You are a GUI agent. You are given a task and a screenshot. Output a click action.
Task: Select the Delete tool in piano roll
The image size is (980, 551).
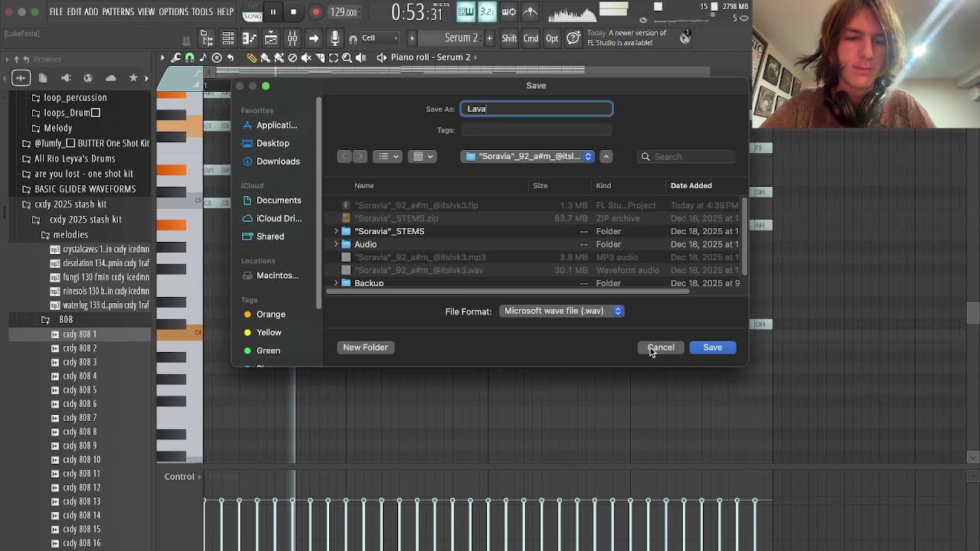pyautogui.click(x=292, y=57)
